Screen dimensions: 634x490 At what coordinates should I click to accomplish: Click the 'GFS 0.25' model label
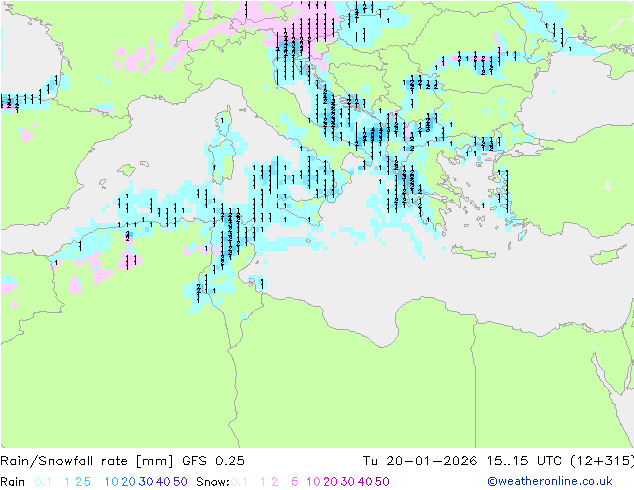213,461
